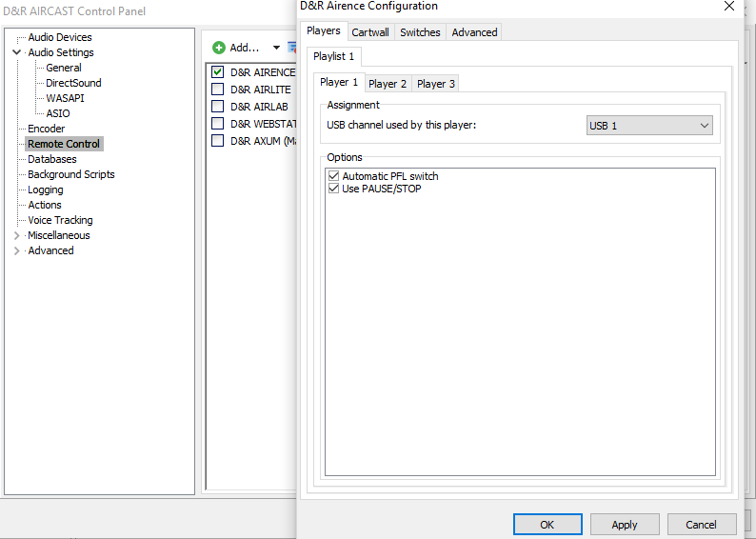Open the Player 2 tab
Screen dimensions: 756x539
pyautogui.click(x=388, y=84)
